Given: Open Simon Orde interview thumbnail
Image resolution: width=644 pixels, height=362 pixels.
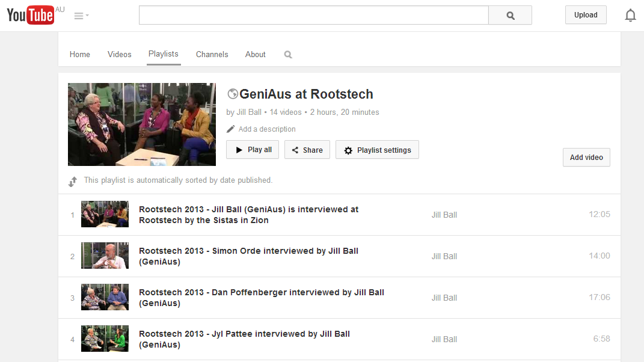Looking at the screenshot, I should (105, 256).
